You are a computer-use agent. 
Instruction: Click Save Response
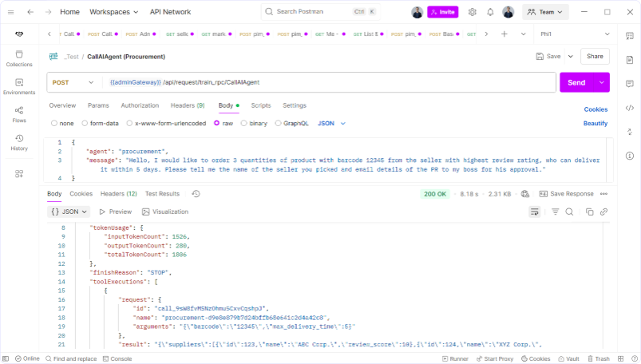(566, 194)
